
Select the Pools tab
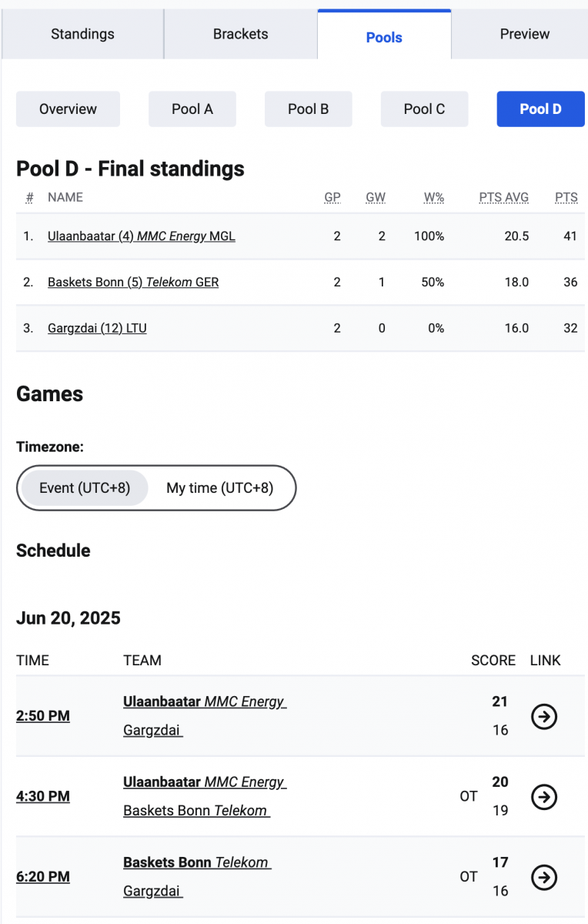[384, 36]
